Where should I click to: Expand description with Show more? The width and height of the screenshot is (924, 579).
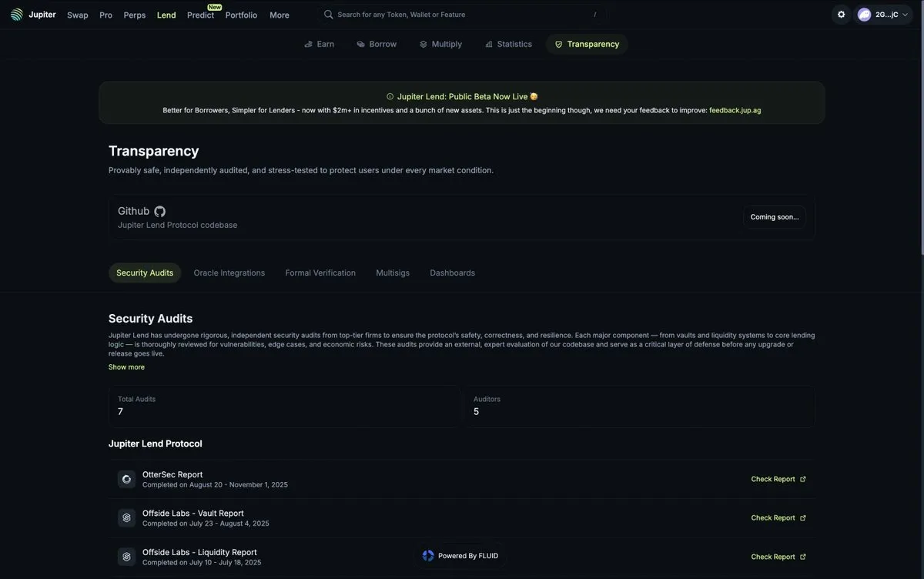(126, 367)
